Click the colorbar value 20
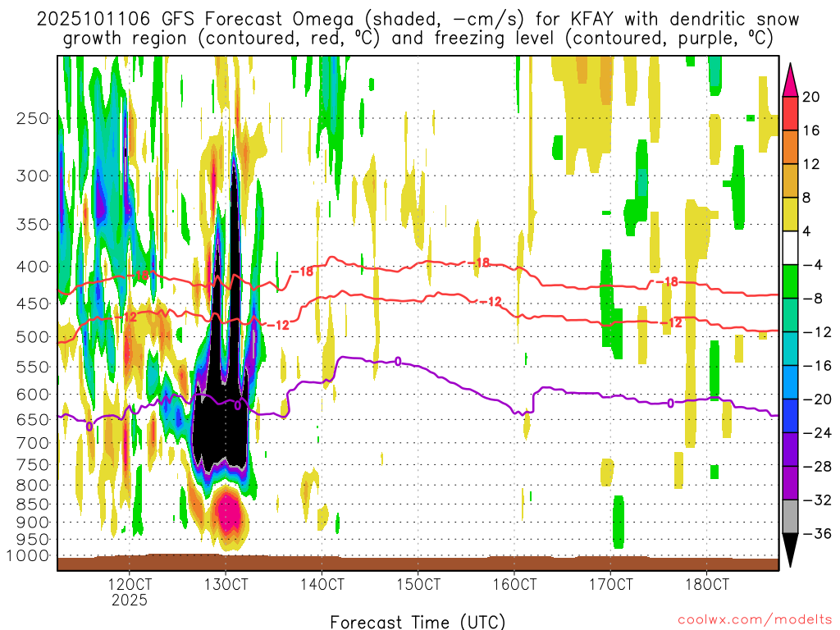 (810, 97)
